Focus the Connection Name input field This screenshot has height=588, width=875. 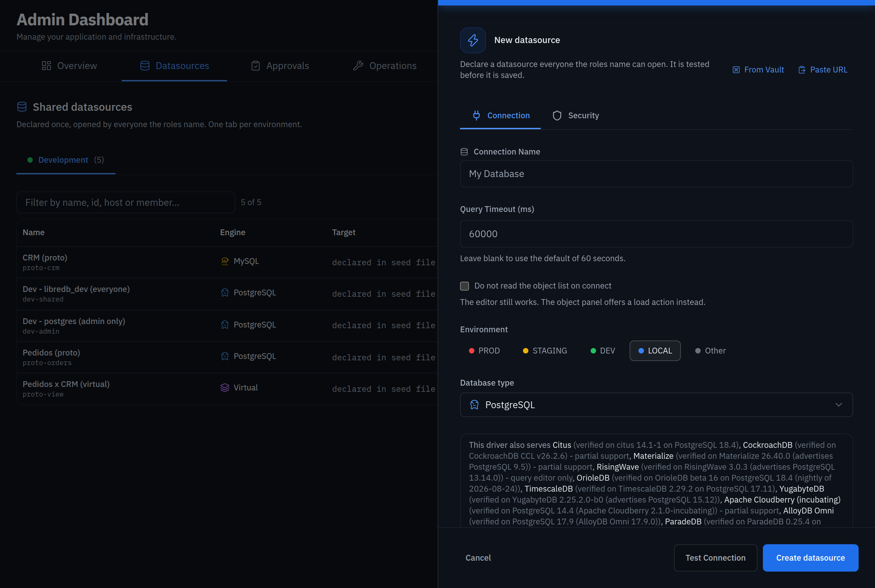(656, 174)
